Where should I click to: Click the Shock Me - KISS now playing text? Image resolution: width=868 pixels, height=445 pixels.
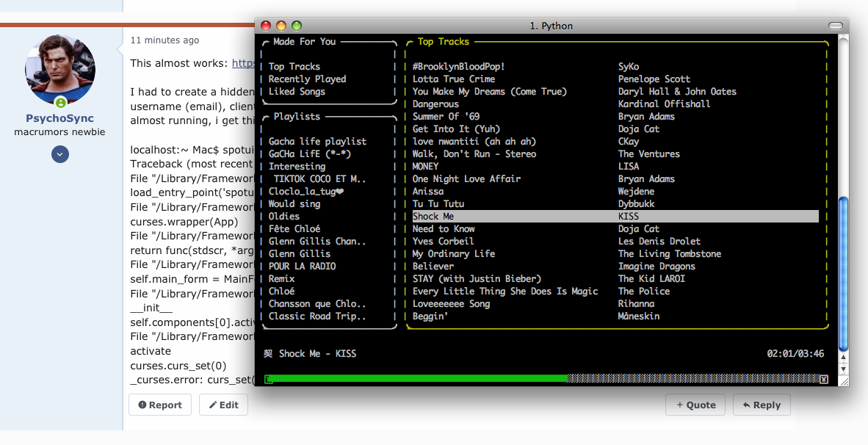[317, 354]
